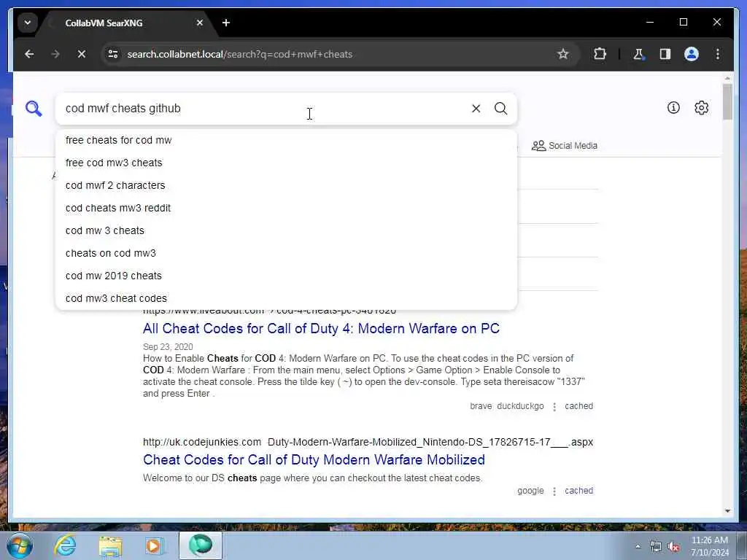Open Chrome Labs flask icon
This screenshot has height=560, width=747.
pos(638,54)
